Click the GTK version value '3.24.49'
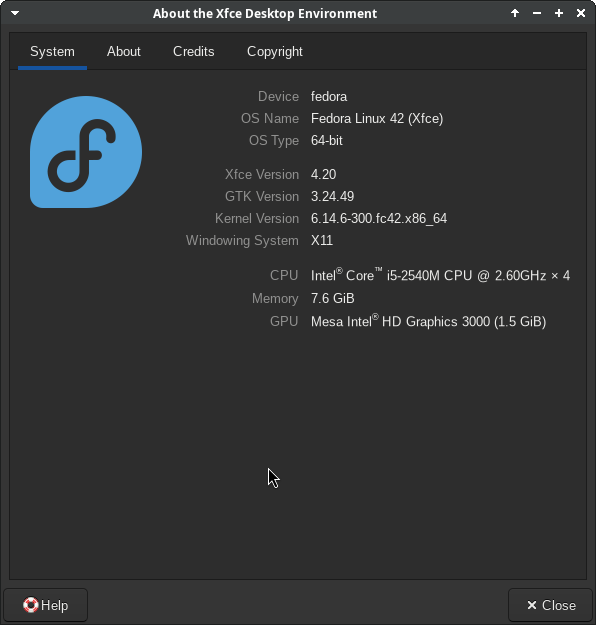The width and height of the screenshot is (596, 625). point(332,197)
